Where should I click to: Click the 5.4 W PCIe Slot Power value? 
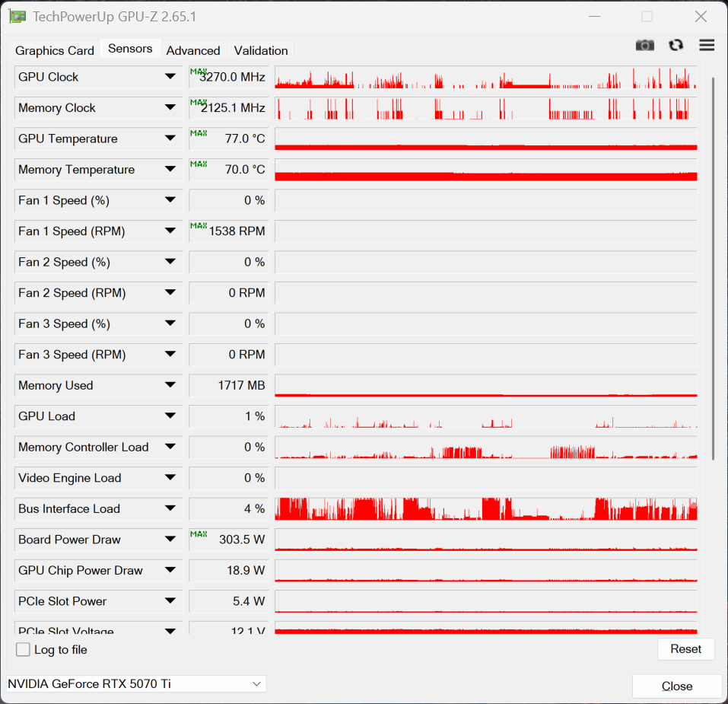pos(229,601)
